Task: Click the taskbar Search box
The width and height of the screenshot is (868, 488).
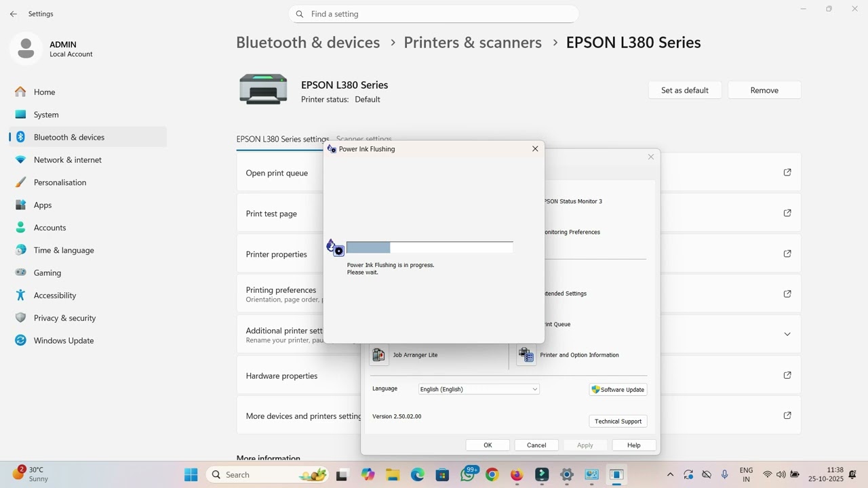Action: 268,474
